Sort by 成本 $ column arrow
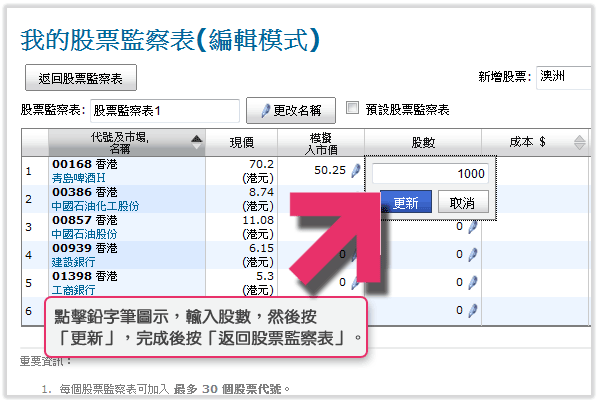Screen dimensions: 600x400 pos(580,142)
